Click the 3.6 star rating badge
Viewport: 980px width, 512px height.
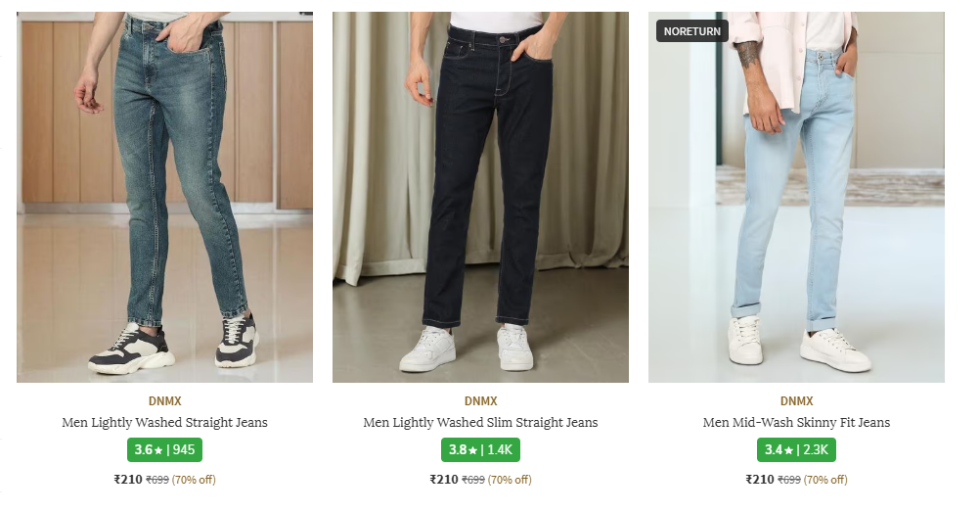point(164,450)
